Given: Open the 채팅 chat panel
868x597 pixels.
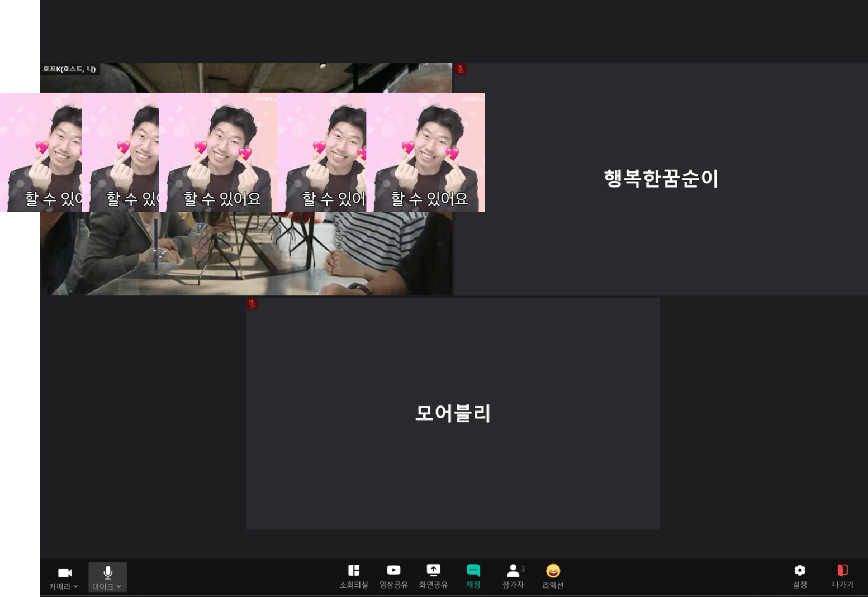Looking at the screenshot, I should pos(473,576).
